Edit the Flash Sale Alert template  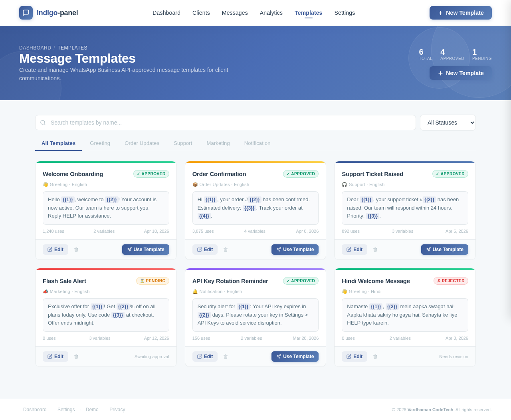(55, 357)
